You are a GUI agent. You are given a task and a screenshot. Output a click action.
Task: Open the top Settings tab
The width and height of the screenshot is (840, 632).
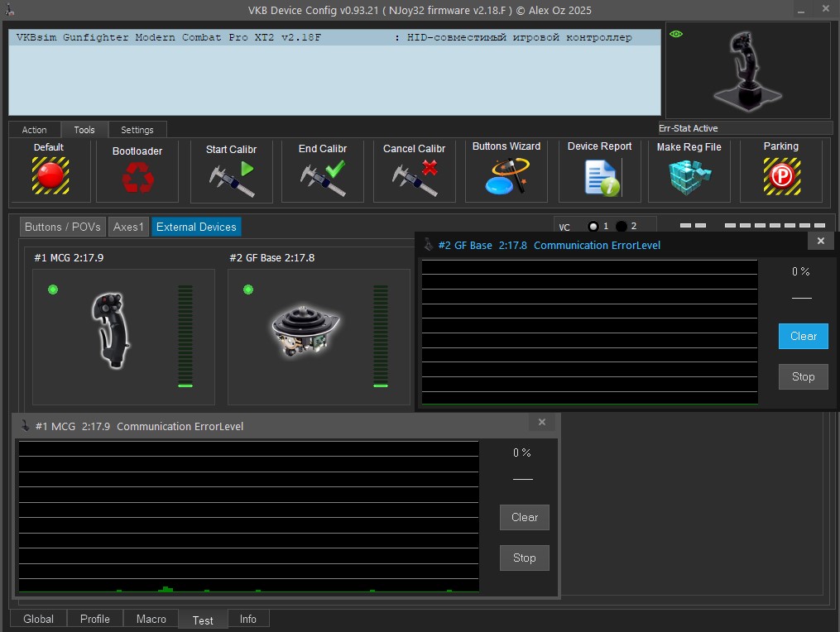(x=137, y=130)
